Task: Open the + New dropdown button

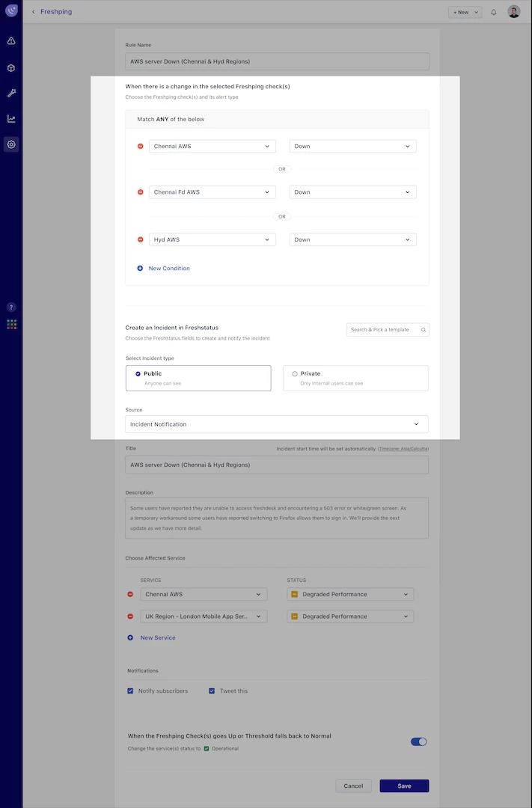Action: coord(465,12)
